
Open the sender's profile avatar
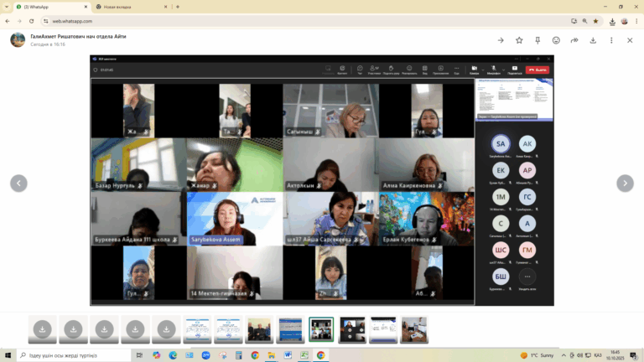[18, 39]
